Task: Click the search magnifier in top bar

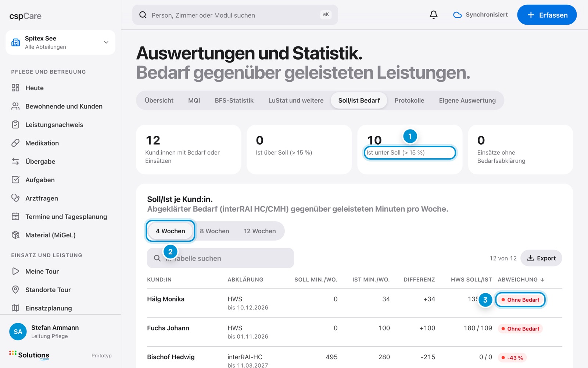Action: point(143,15)
